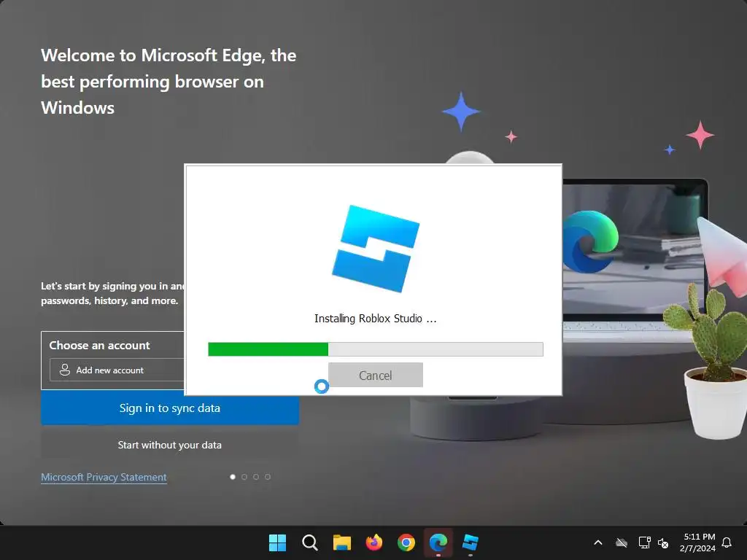The image size is (747, 560).
Task: Click the Installing Roblox Studio text
Action: [x=375, y=319]
